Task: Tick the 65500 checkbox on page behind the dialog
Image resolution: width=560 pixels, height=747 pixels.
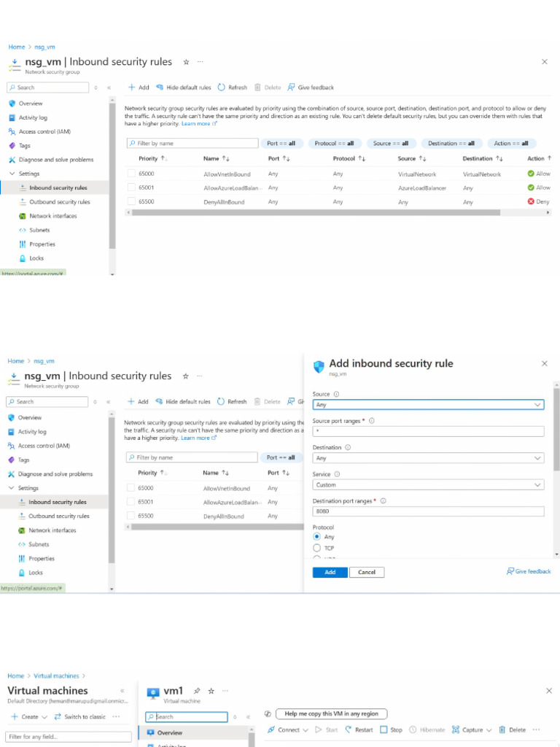Action: pos(131,516)
